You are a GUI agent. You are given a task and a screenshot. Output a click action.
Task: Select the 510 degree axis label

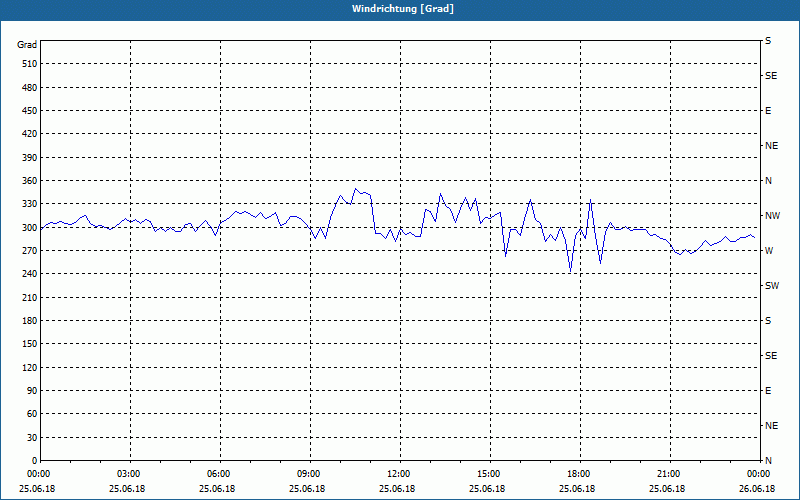click(30, 64)
